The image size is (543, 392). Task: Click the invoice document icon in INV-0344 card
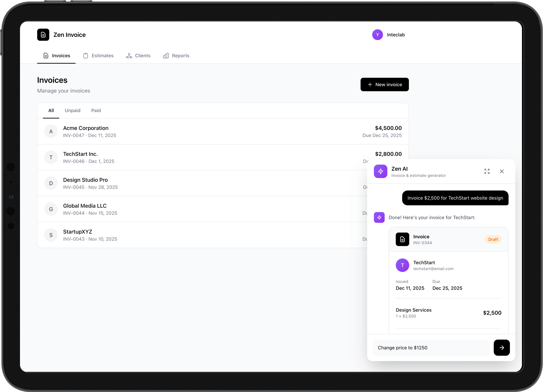pyautogui.click(x=402, y=239)
